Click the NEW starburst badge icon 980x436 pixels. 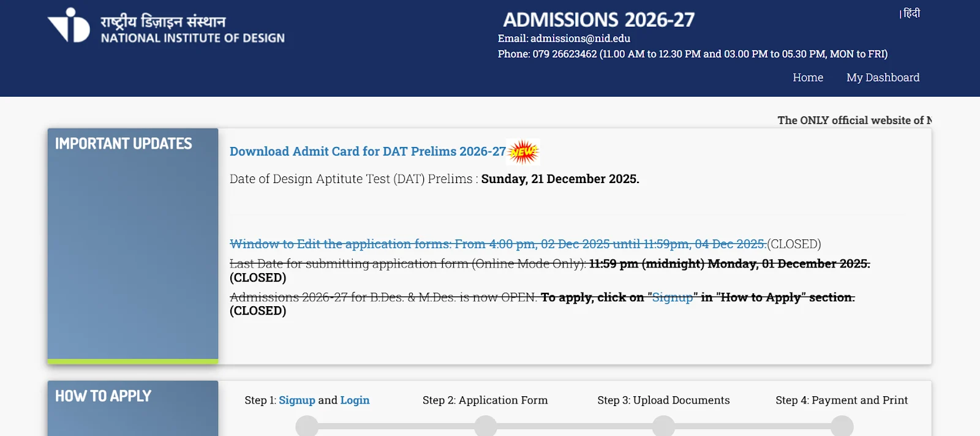pyautogui.click(x=524, y=152)
